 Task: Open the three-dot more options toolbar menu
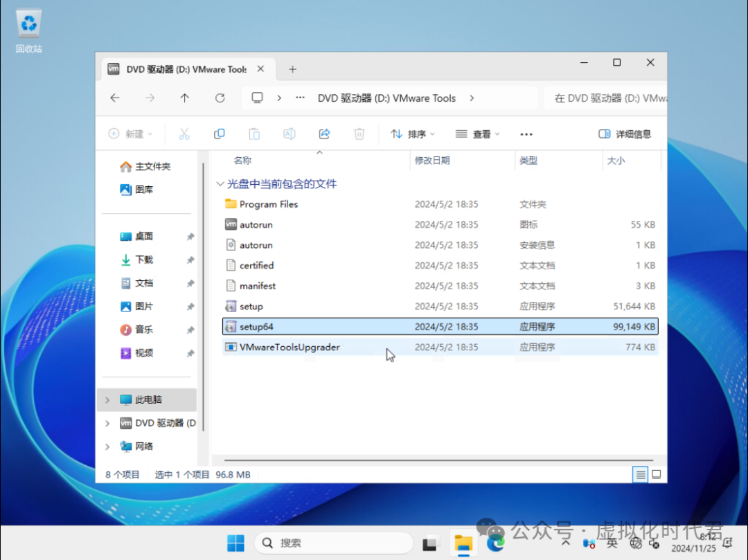pos(526,134)
